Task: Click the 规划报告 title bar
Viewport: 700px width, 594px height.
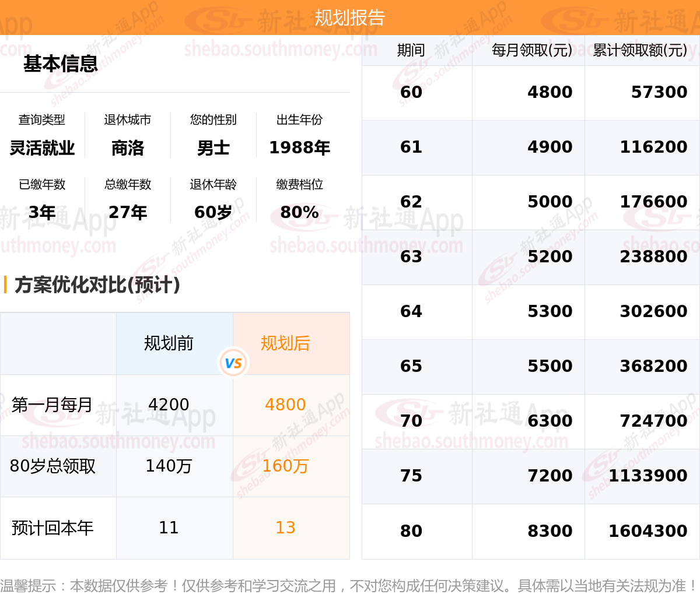Action: [x=350, y=17]
